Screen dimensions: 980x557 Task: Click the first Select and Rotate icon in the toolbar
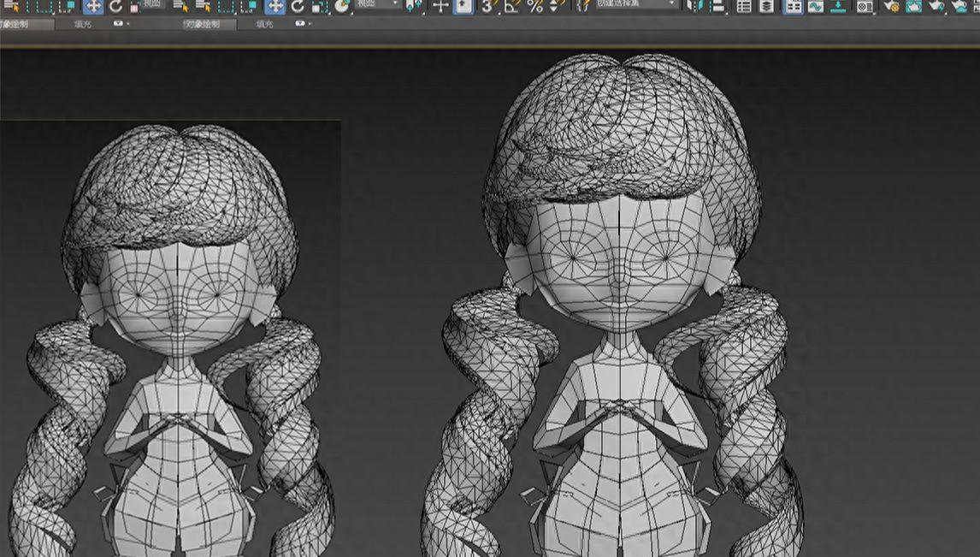point(115,6)
